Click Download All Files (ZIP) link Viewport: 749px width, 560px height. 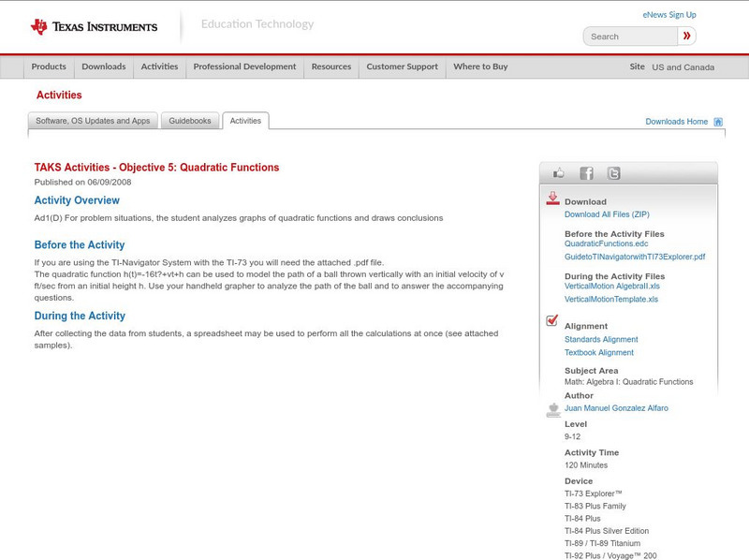coord(607,214)
